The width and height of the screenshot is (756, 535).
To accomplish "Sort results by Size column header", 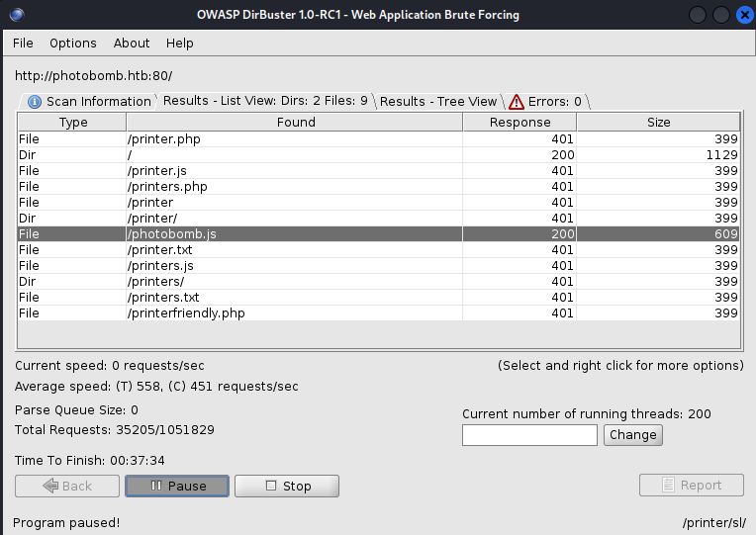I will [x=658, y=123].
